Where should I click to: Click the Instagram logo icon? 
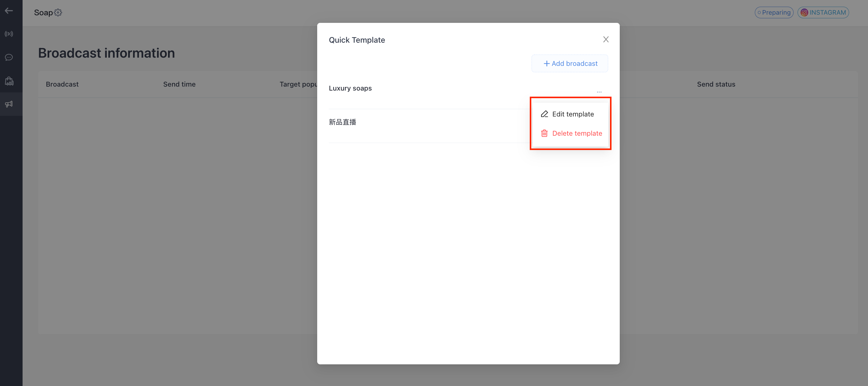(804, 13)
